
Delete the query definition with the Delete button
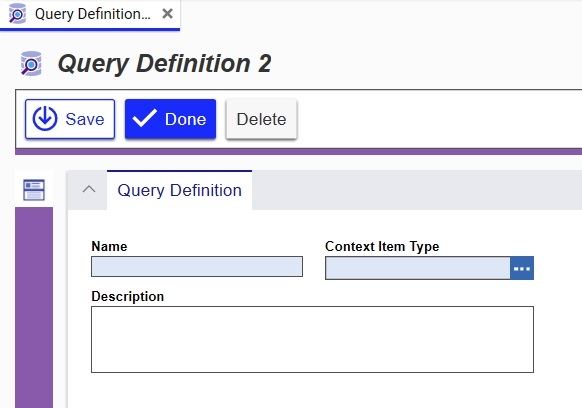coord(261,119)
